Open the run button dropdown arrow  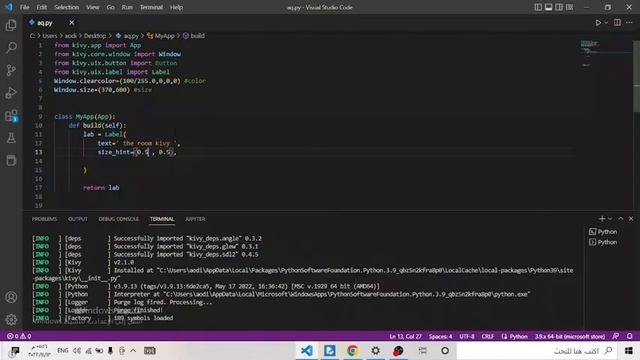pos(606,23)
